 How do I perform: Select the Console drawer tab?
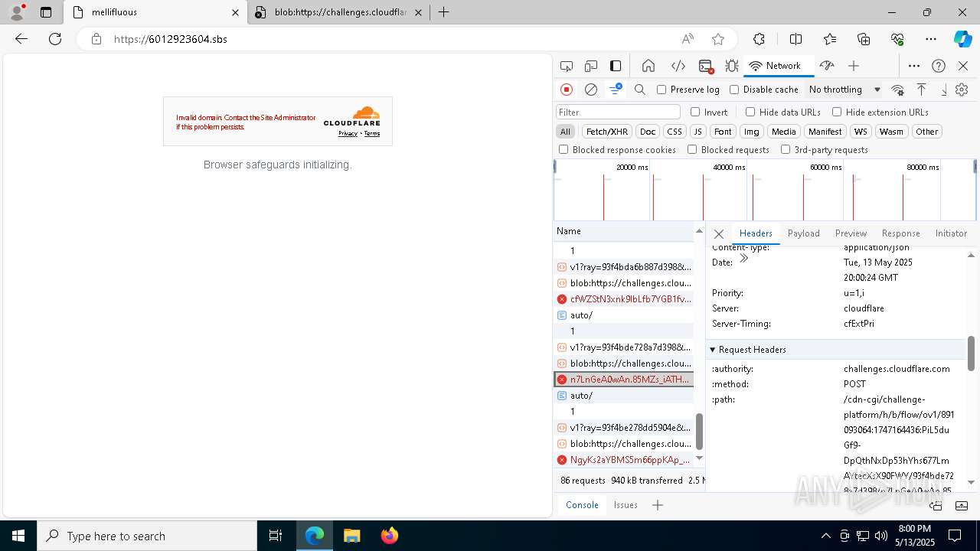click(x=582, y=505)
